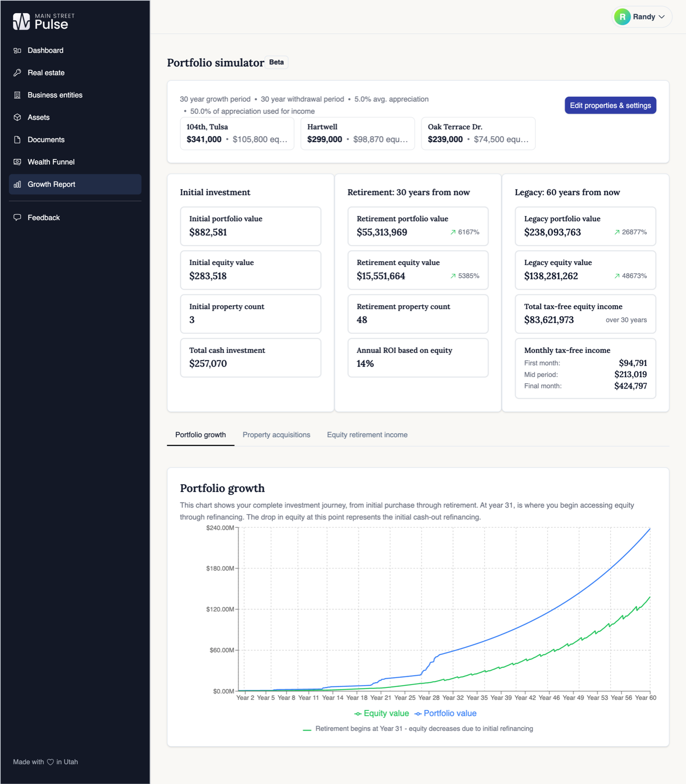Click the Portfolio value legend marker
686x784 pixels.
[418, 714]
